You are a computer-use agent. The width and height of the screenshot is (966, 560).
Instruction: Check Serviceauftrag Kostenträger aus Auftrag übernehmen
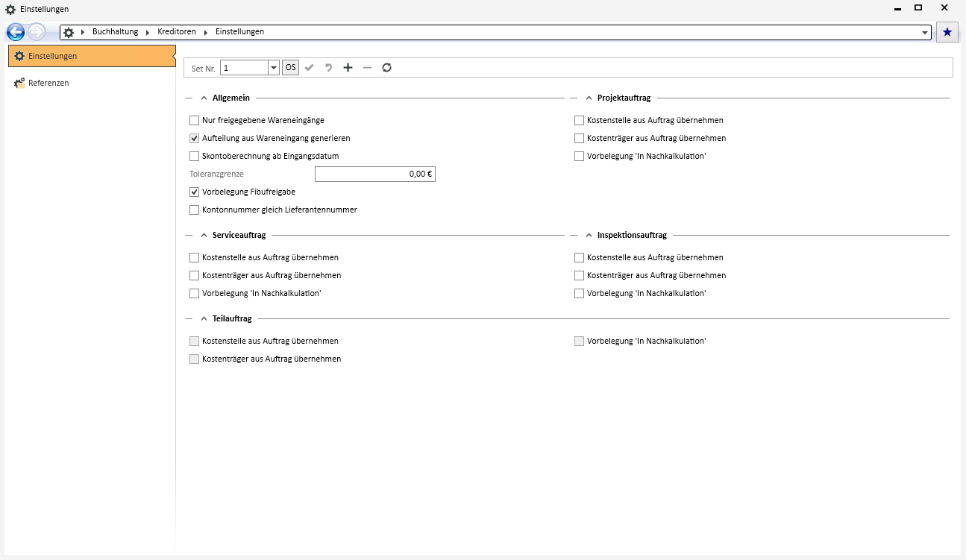[x=195, y=275]
